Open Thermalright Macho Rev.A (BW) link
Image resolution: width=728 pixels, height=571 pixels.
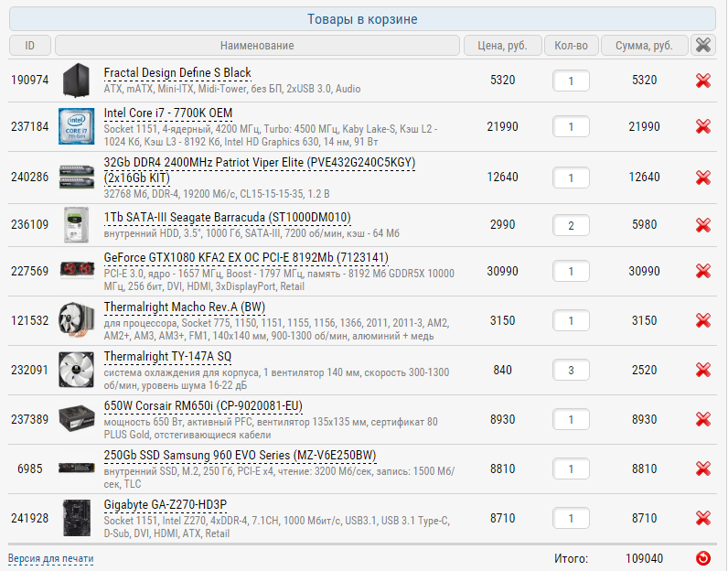point(185,307)
